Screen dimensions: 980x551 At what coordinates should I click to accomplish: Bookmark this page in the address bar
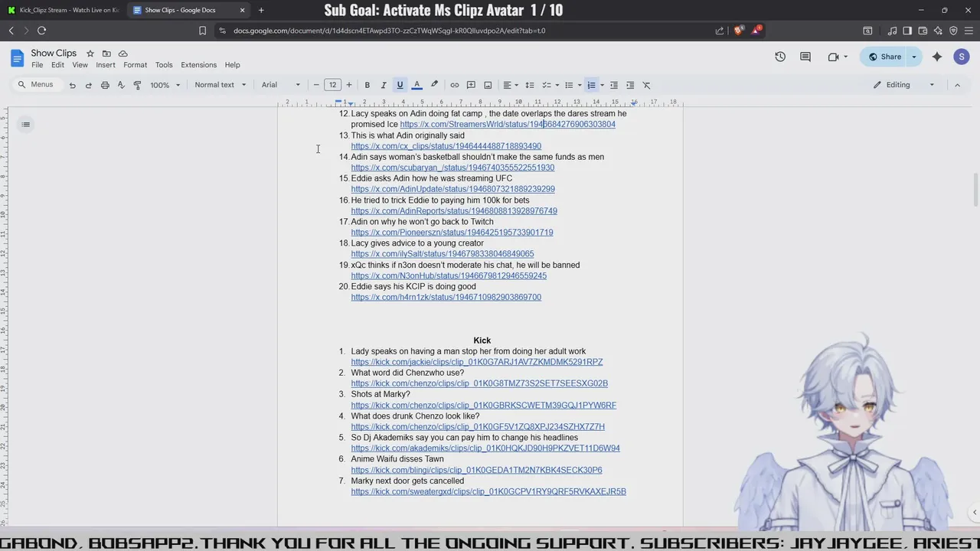point(202,31)
